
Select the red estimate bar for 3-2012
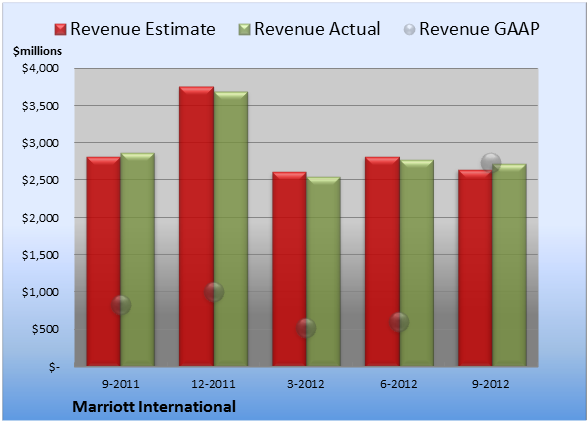click(x=289, y=269)
